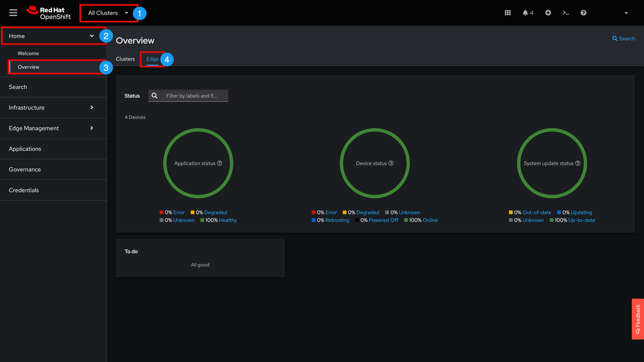Open Credentials in the sidebar
The image size is (644, 362).
click(24, 190)
